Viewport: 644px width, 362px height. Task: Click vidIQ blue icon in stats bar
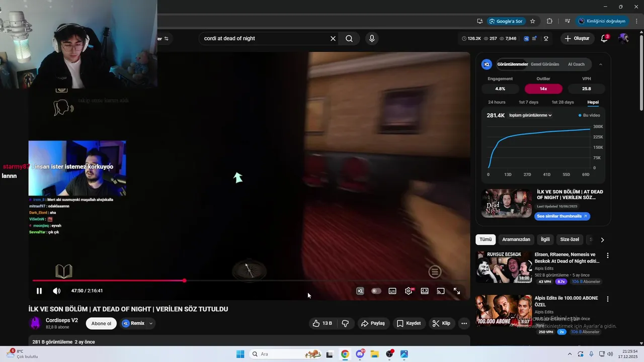coord(526,39)
